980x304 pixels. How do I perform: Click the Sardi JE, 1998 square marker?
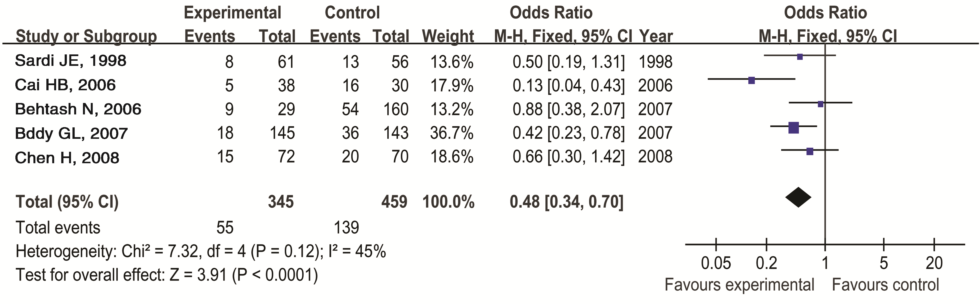(800, 57)
